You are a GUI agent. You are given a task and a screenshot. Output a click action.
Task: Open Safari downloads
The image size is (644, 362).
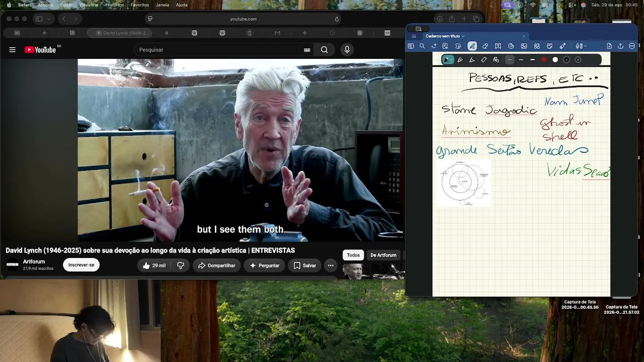(440, 19)
